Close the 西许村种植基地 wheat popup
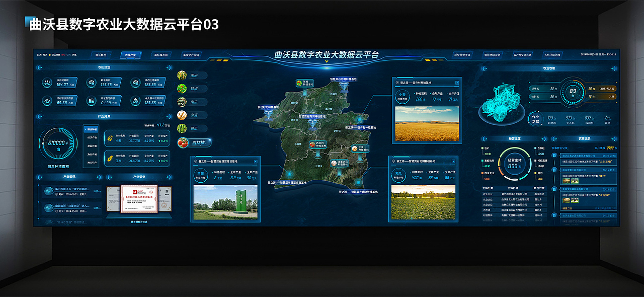Viewport: 644px width, 297px height. 457,83
